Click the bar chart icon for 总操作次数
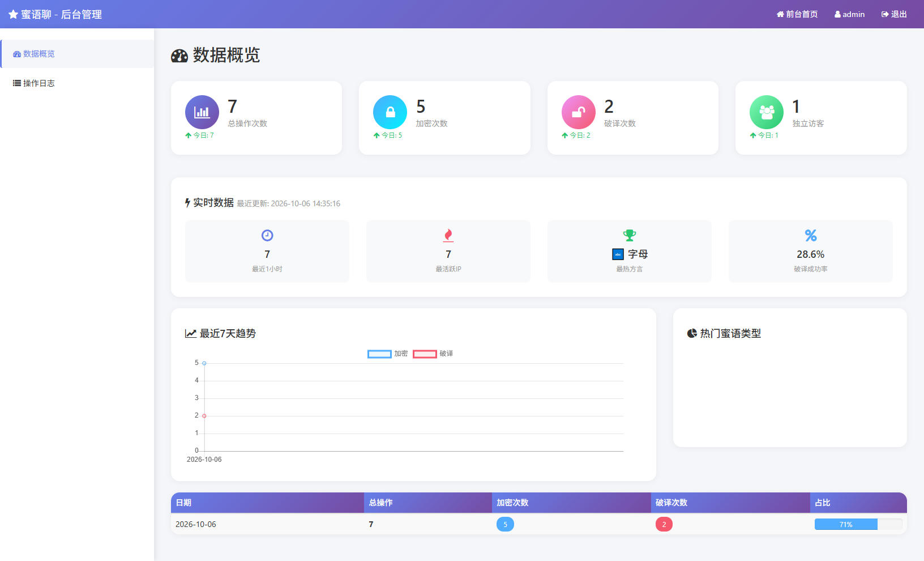Image resolution: width=924 pixels, height=561 pixels. click(x=202, y=112)
